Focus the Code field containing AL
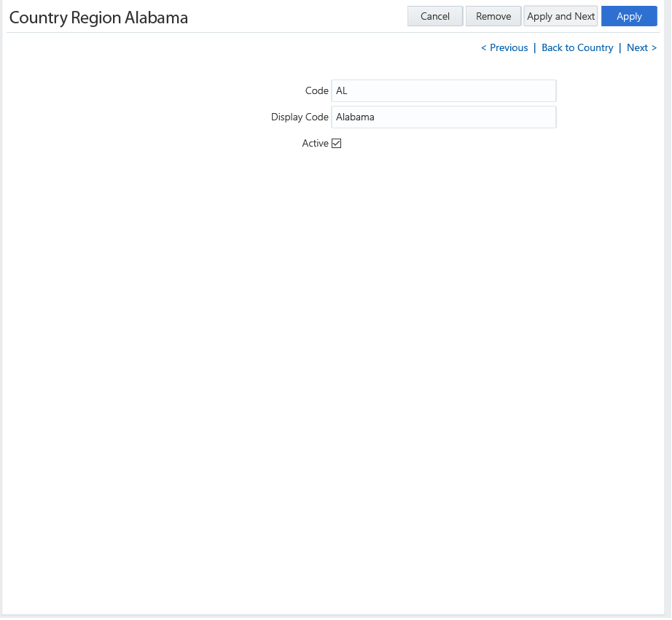Viewport: 672px width, 620px height. pyautogui.click(x=444, y=91)
